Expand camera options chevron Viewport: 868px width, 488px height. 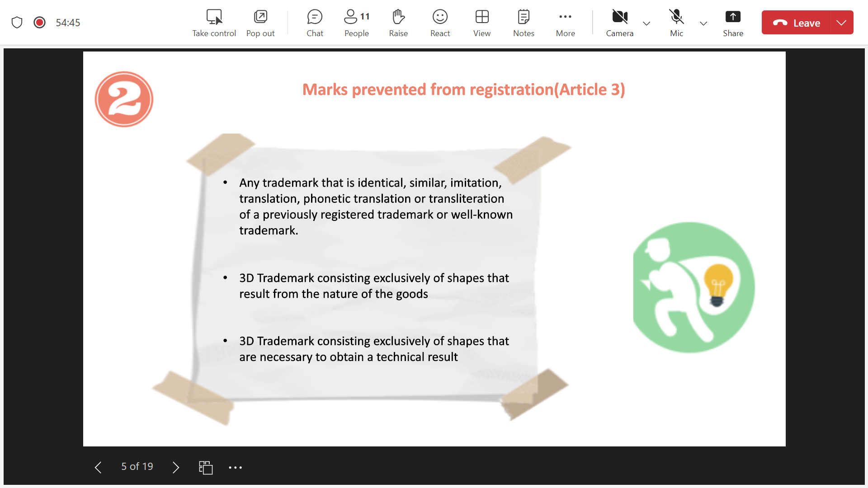[646, 23]
